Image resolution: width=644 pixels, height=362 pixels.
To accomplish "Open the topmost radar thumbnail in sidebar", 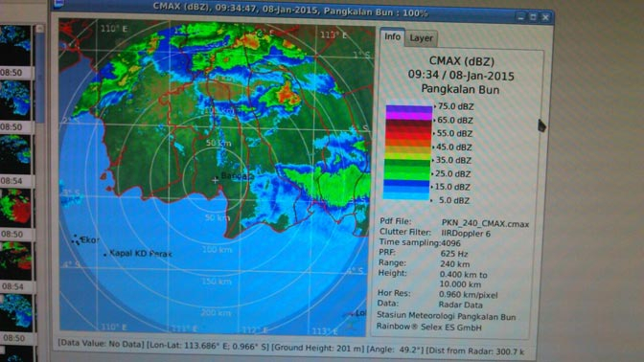I will click(15, 45).
